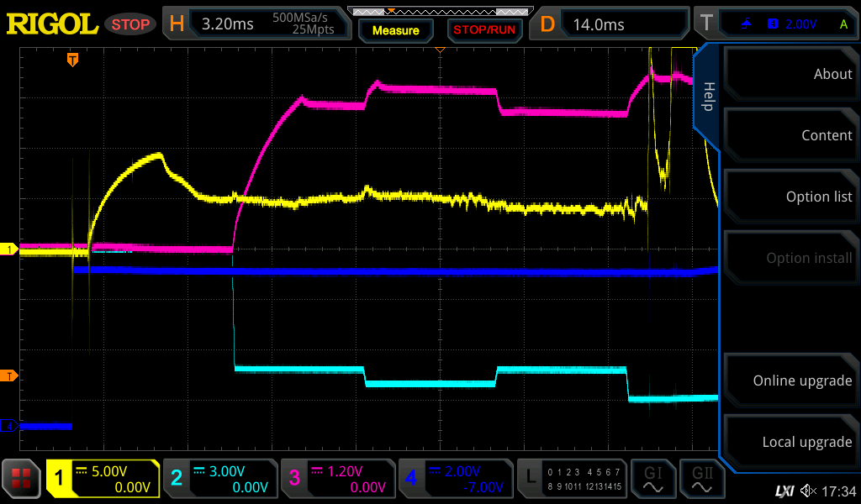The image size is (861, 504).
Task: Collapse the Help side panel tab
Action: pyautogui.click(x=707, y=95)
